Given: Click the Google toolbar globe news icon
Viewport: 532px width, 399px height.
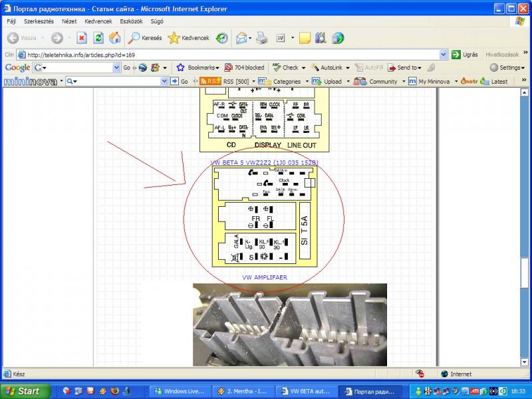Looking at the screenshot, I should click(x=143, y=68).
